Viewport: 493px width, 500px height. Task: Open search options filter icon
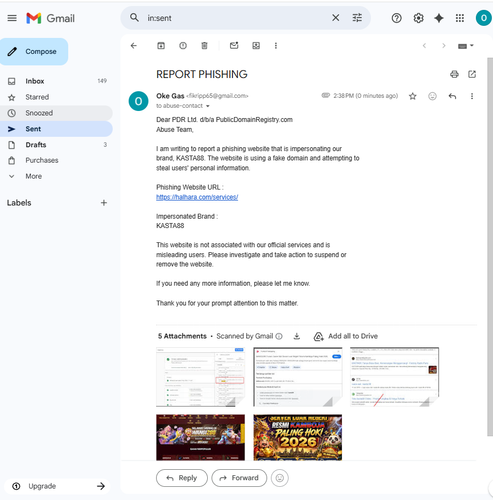tap(357, 18)
